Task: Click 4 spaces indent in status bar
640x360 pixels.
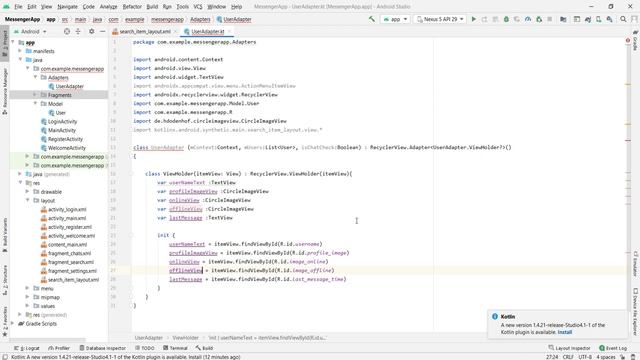Action: pyautogui.click(x=606, y=357)
